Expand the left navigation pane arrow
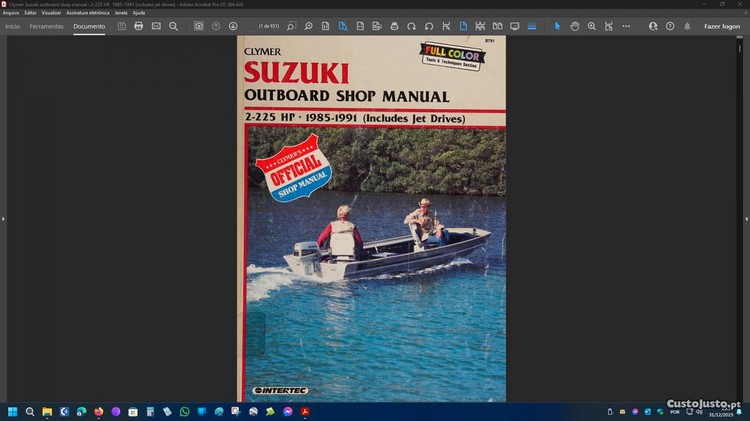Viewport: 750px width, 421px height. tap(3, 218)
